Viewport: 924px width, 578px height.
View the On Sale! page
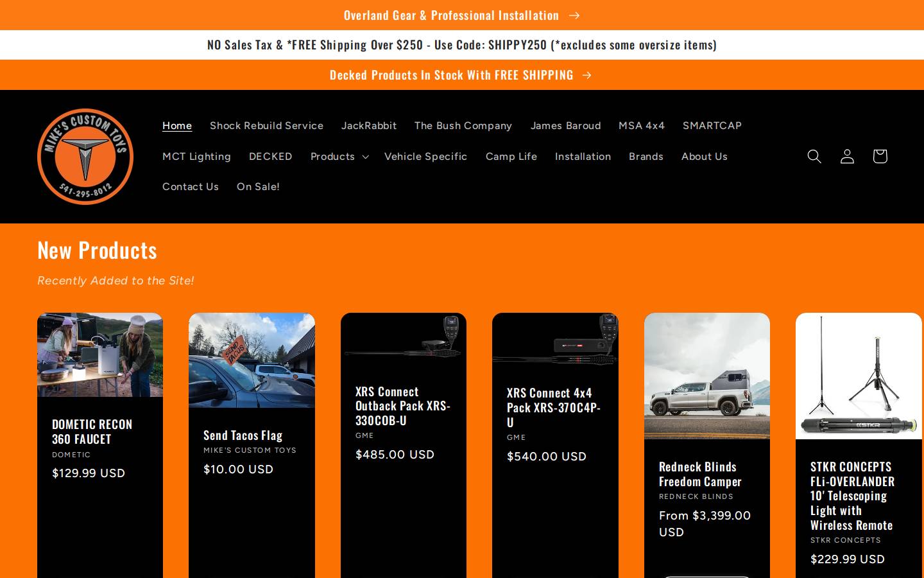coord(258,187)
